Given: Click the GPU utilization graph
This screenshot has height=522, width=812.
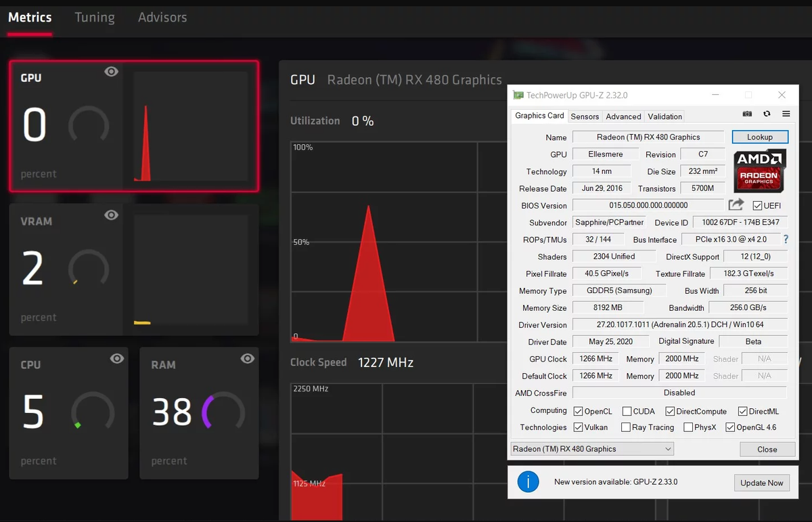Looking at the screenshot, I should click(399, 242).
